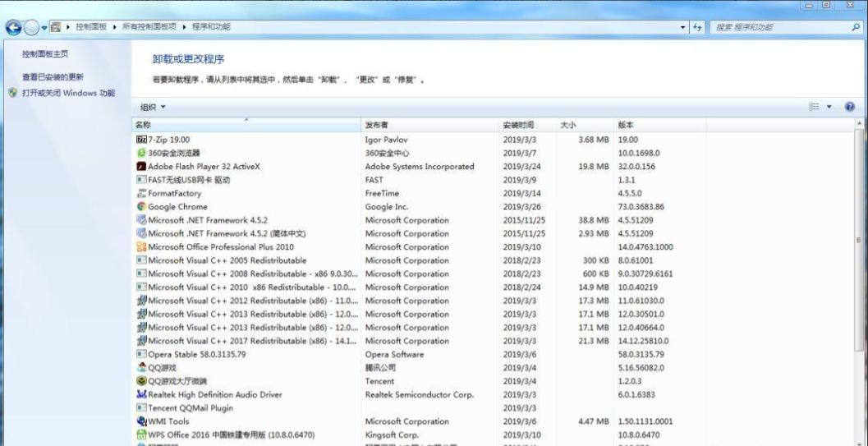
Task: Select Realtek High Definition Audio Driver icon
Action: click(141, 395)
